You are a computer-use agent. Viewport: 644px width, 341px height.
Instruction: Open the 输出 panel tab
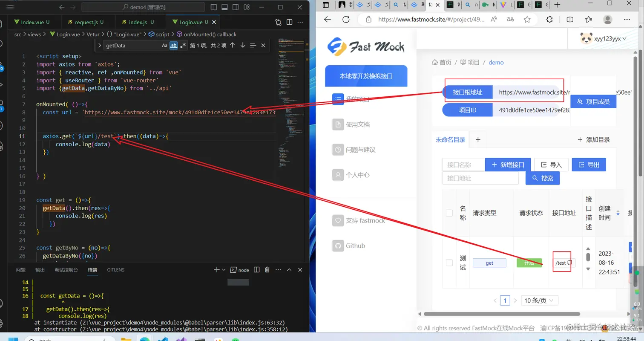coord(40,270)
